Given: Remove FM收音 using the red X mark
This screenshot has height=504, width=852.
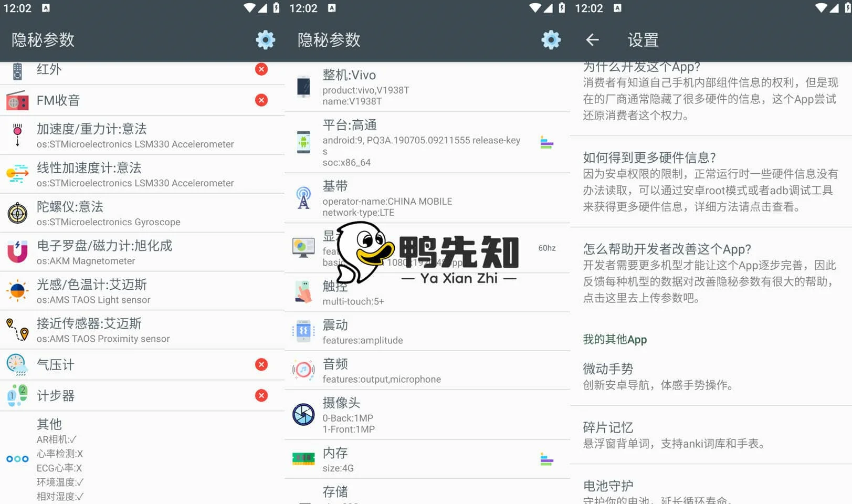Looking at the screenshot, I should pyautogui.click(x=261, y=100).
